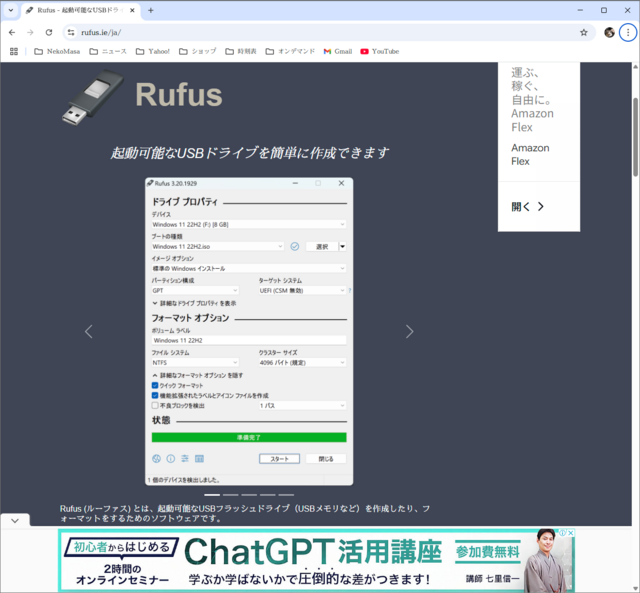Open the 時刻表 bookmark folder
640x593 pixels.
pyautogui.click(x=241, y=51)
